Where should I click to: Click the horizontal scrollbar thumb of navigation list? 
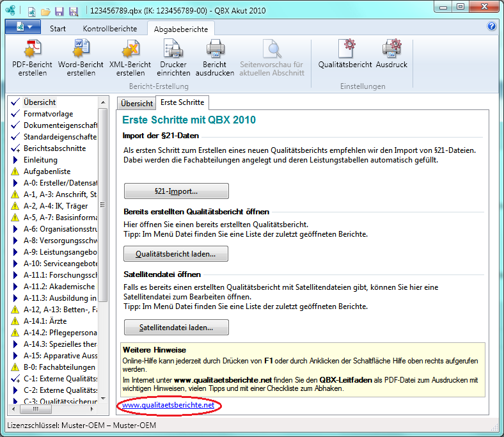[x=36, y=409]
